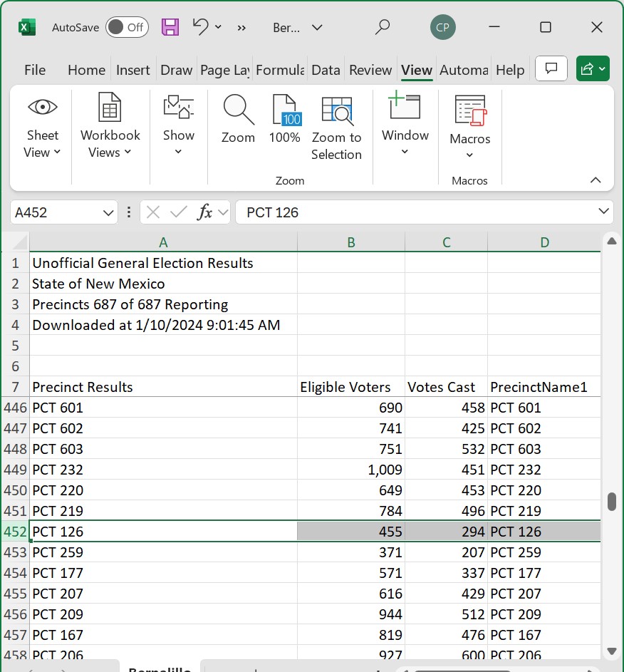Expand the formula bar chevron
The image size is (624, 672).
tap(604, 211)
